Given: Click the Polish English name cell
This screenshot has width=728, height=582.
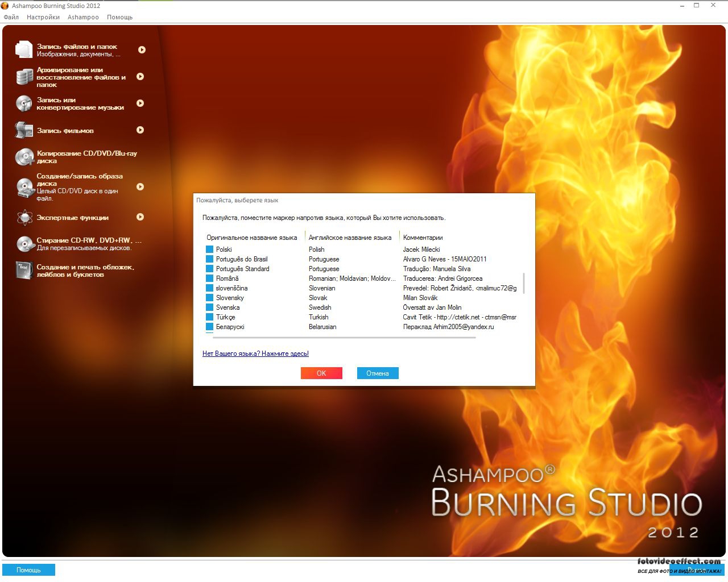Looking at the screenshot, I should point(317,250).
